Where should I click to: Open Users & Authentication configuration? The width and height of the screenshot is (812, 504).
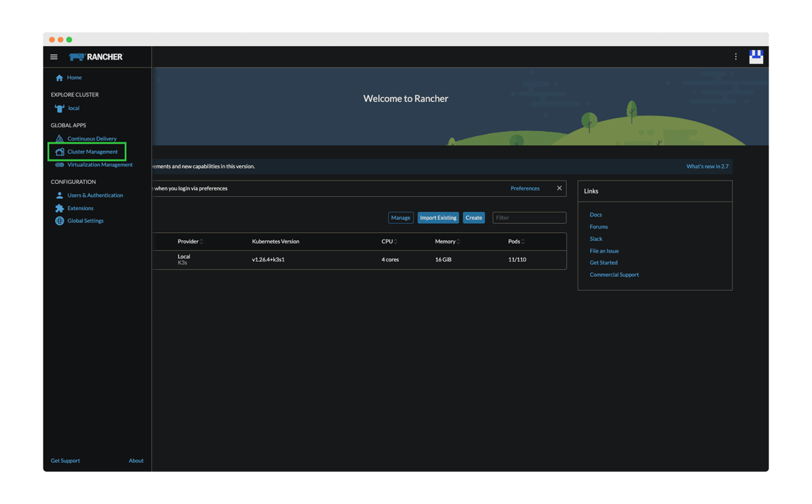click(95, 195)
